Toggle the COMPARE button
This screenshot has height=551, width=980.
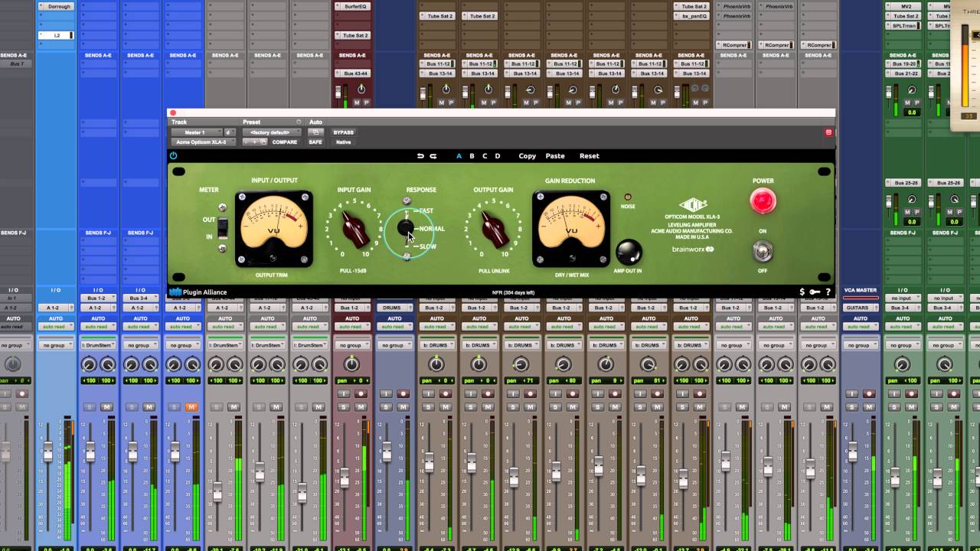pos(284,142)
